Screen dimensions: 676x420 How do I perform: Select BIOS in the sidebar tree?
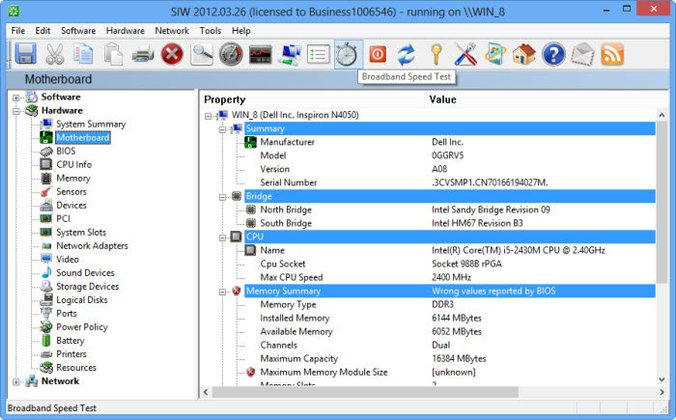click(66, 151)
